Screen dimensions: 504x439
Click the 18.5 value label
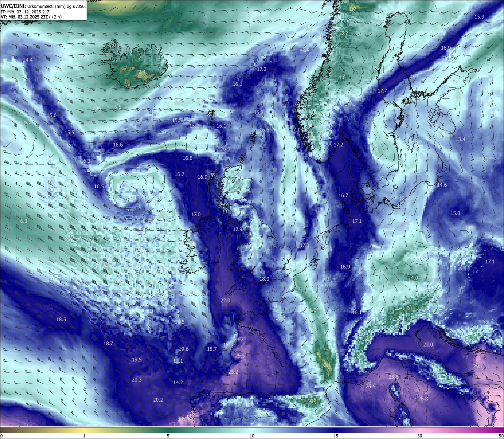point(61,320)
